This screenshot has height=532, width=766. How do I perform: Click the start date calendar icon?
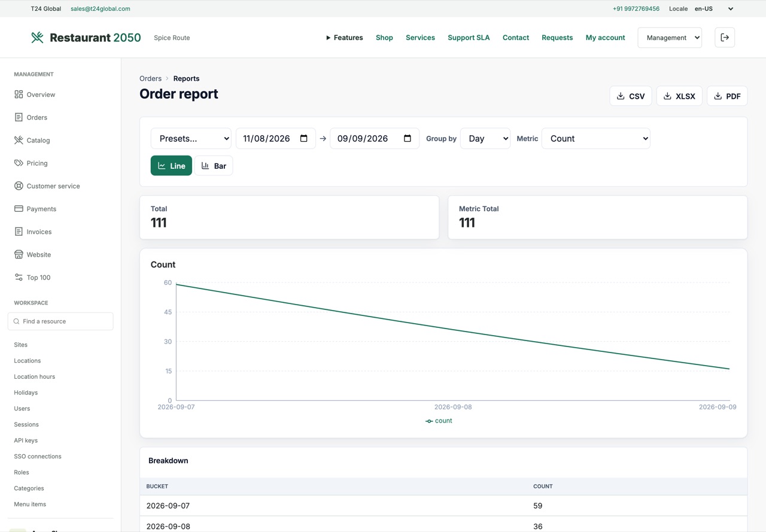(304, 138)
